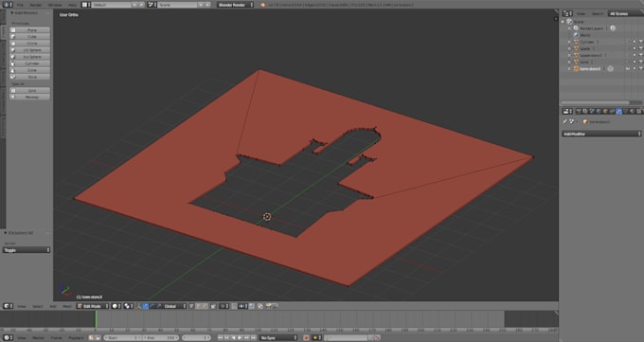
Task: Select the rotate manipulator
Action: point(152,306)
